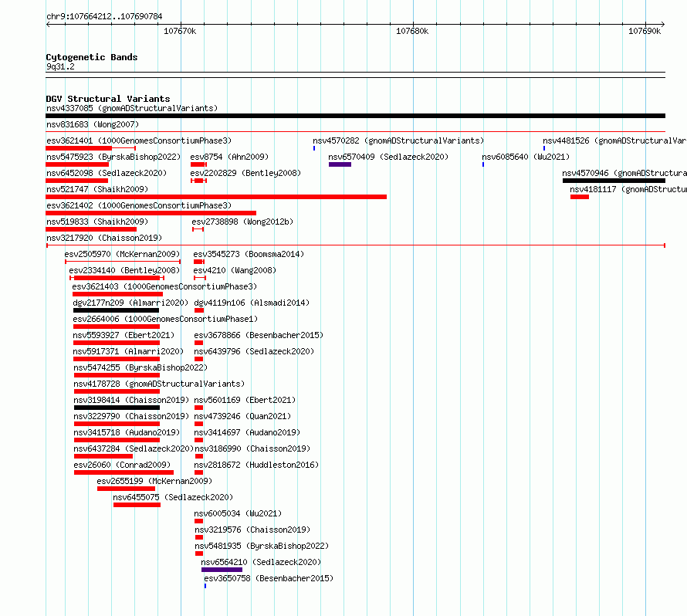Select purple bar under nsv6570409 Sedlazeck2020
The width and height of the screenshot is (687, 616).
click(x=340, y=164)
